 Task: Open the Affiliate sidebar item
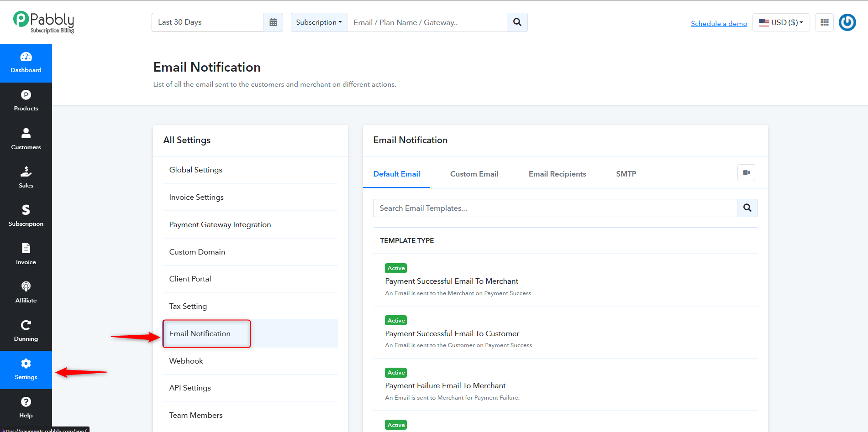pyautogui.click(x=26, y=293)
